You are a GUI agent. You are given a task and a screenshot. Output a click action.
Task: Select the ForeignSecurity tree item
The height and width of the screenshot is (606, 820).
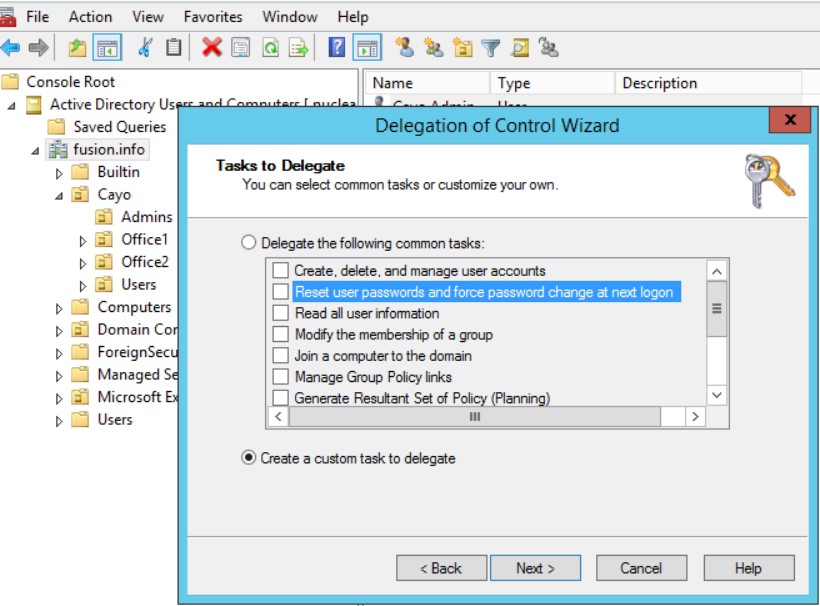point(137,352)
